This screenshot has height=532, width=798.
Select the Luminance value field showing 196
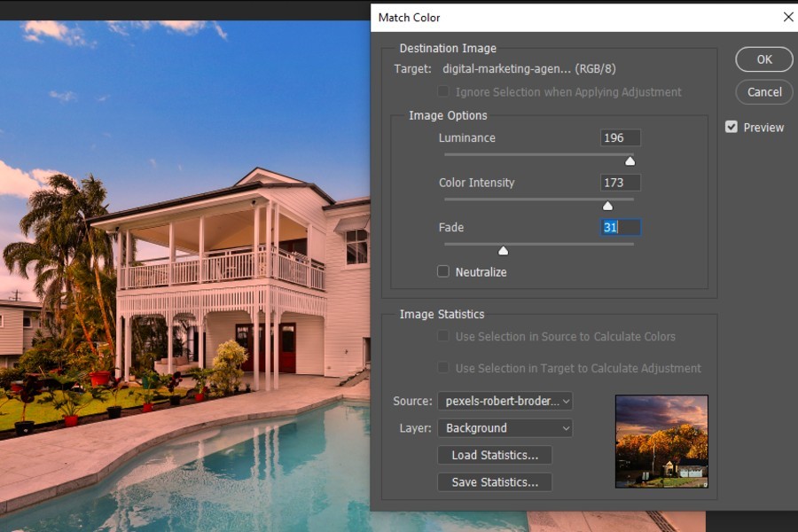point(619,137)
